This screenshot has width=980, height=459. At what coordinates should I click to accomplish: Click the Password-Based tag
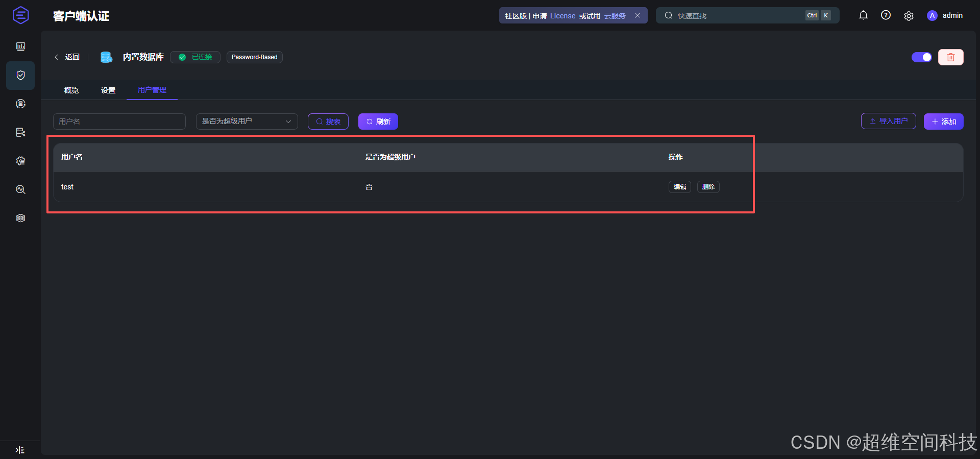click(255, 57)
